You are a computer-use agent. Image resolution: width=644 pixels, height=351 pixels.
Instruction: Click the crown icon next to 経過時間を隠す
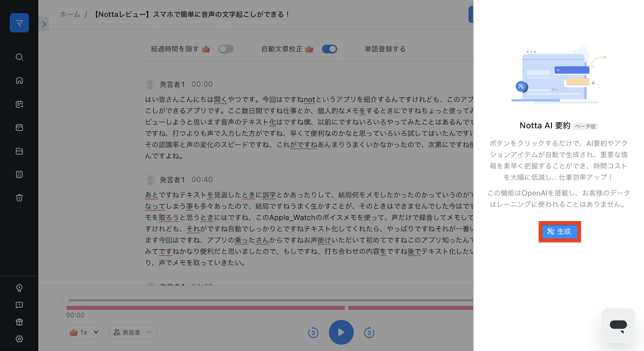(x=206, y=49)
